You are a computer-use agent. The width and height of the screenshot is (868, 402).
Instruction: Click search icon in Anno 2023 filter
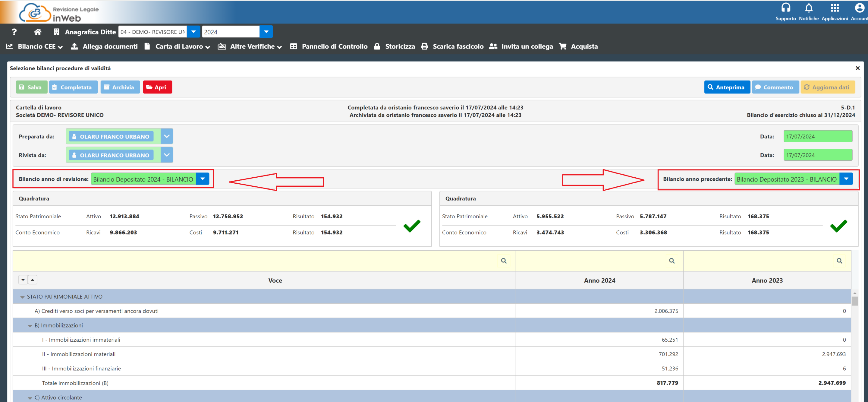[839, 261]
